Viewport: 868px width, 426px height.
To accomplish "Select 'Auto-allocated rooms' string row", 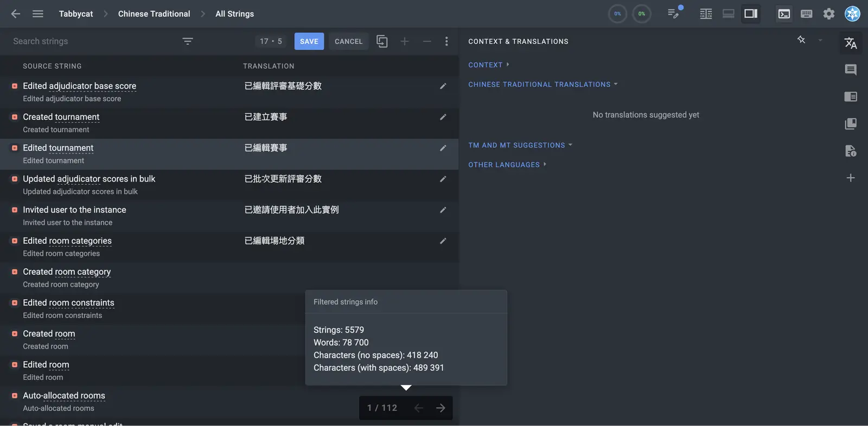I will click(229, 402).
